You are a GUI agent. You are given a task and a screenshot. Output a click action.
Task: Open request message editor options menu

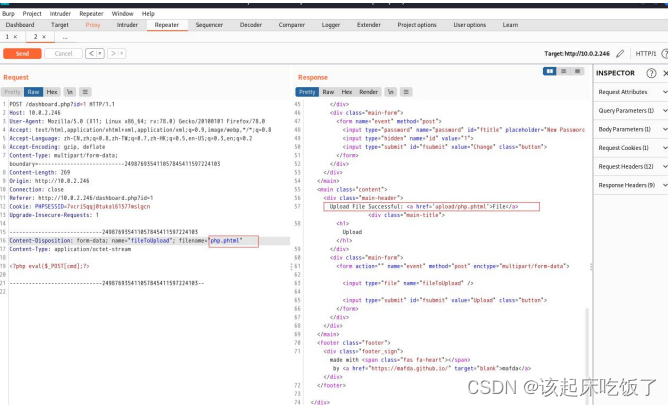85,92
